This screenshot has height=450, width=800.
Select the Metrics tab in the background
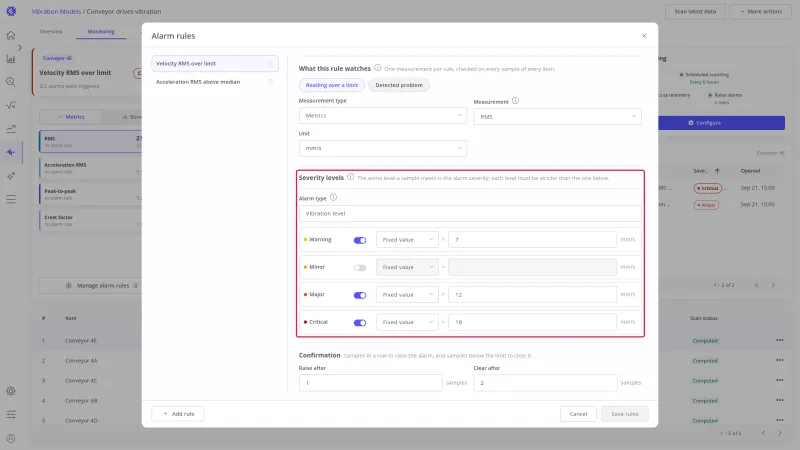point(71,117)
